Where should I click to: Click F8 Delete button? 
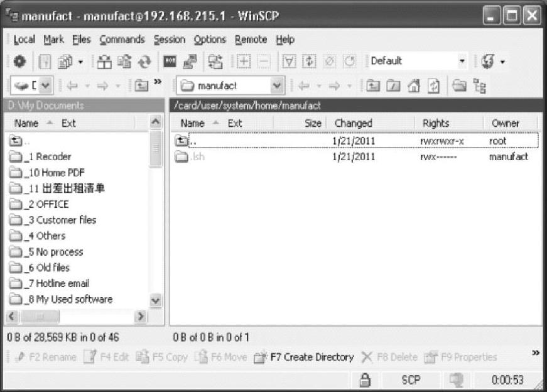point(389,357)
